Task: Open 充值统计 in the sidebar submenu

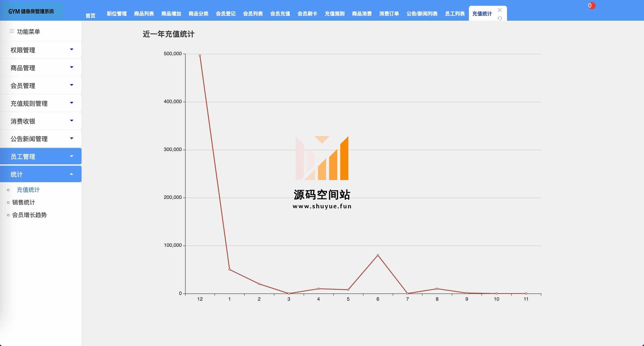Action: [x=28, y=190]
